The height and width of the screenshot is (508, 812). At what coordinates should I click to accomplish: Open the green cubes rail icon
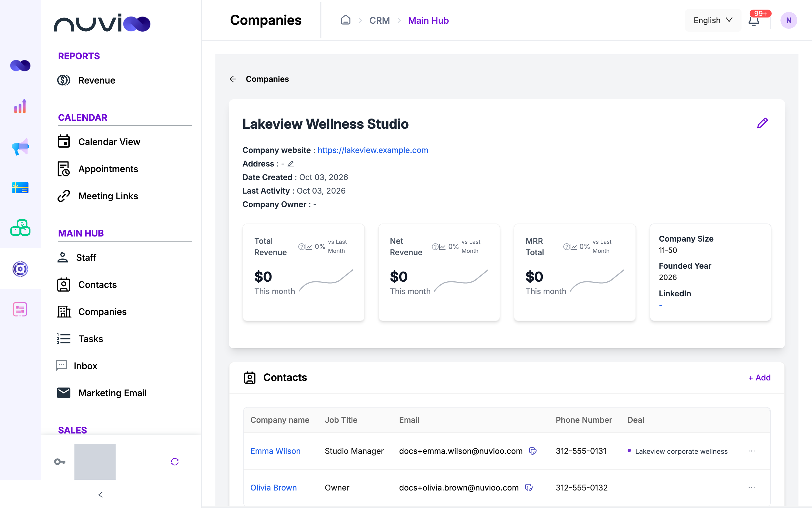(x=20, y=228)
